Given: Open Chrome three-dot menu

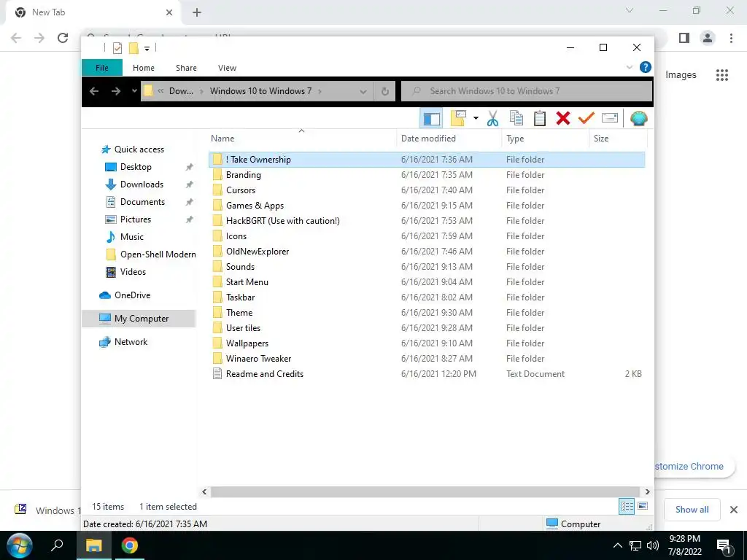Looking at the screenshot, I should (731, 38).
